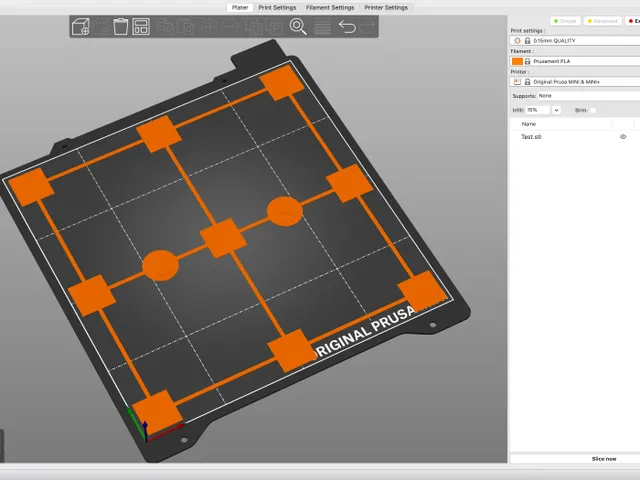Click the orange model's center square
Viewport: 640px width, 480px height.
[x=223, y=238]
